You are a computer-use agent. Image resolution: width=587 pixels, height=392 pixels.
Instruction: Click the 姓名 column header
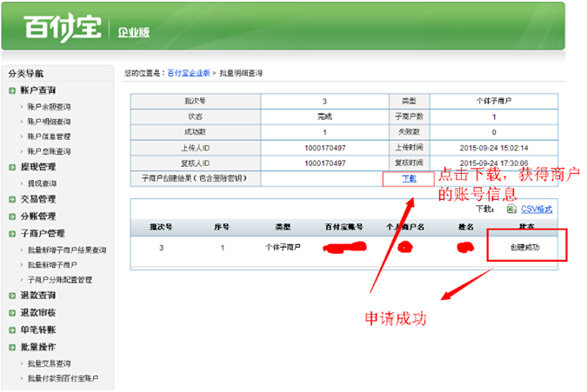[x=466, y=227]
